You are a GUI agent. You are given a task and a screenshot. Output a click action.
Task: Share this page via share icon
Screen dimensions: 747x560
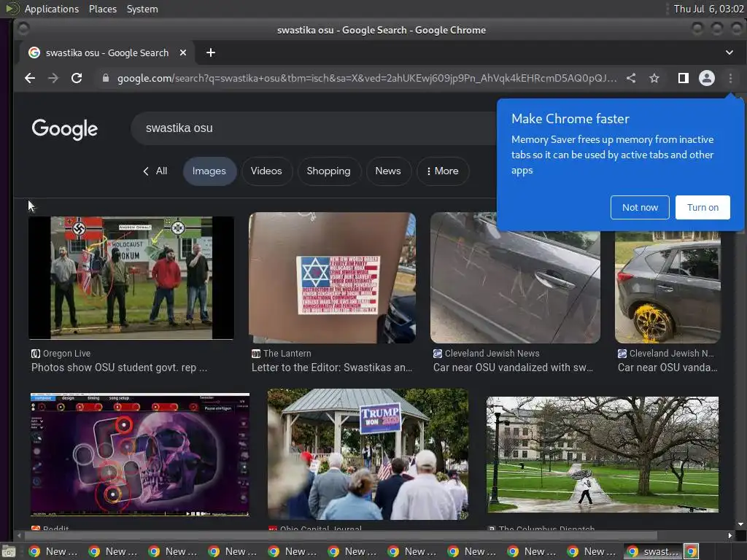click(x=631, y=78)
